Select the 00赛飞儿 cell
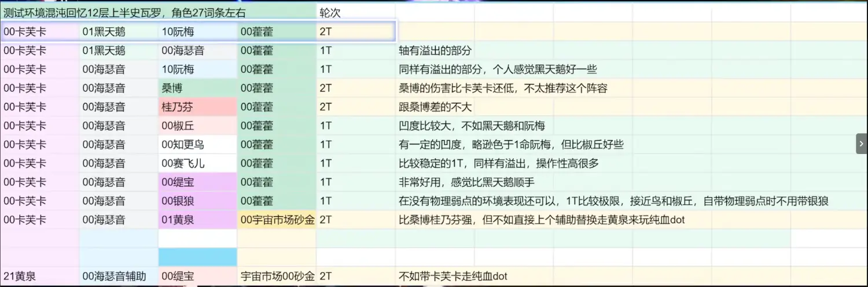The image size is (868, 287). (197, 163)
